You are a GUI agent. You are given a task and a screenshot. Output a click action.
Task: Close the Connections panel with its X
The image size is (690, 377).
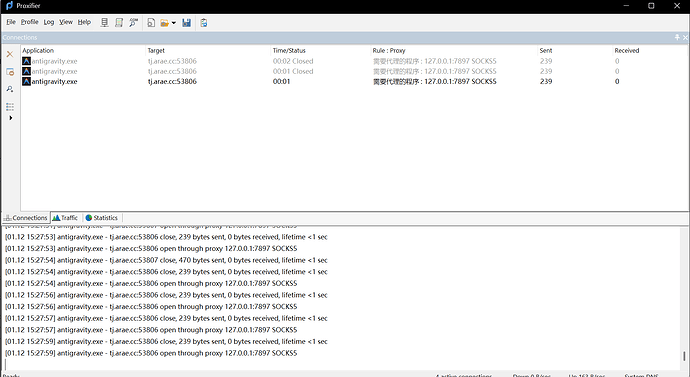pos(685,37)
